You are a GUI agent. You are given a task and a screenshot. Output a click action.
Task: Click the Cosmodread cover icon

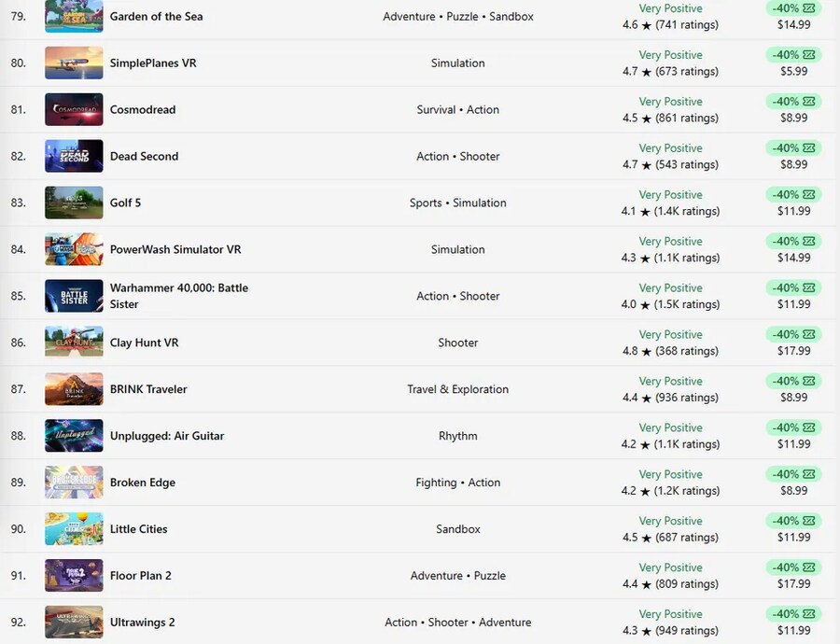tap(74, 109)
